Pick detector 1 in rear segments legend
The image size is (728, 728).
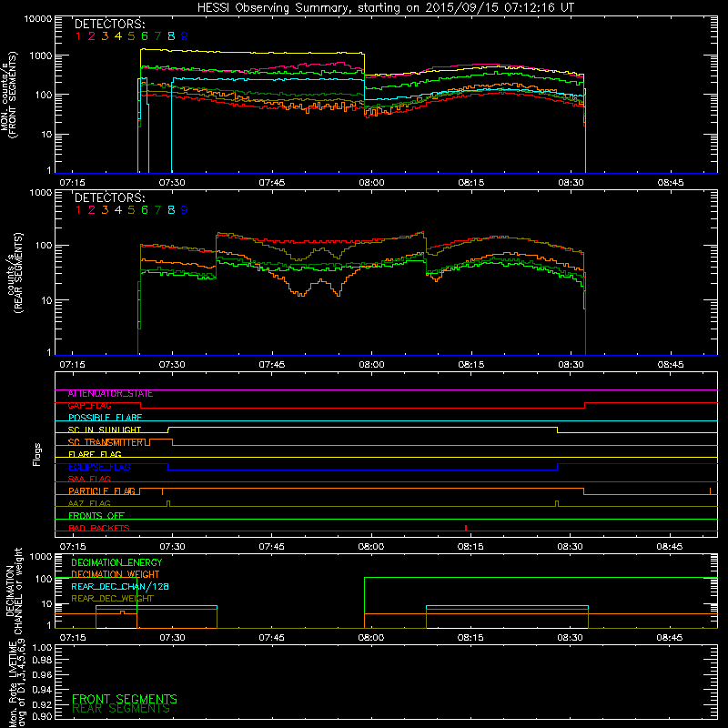tap(78, 210)
